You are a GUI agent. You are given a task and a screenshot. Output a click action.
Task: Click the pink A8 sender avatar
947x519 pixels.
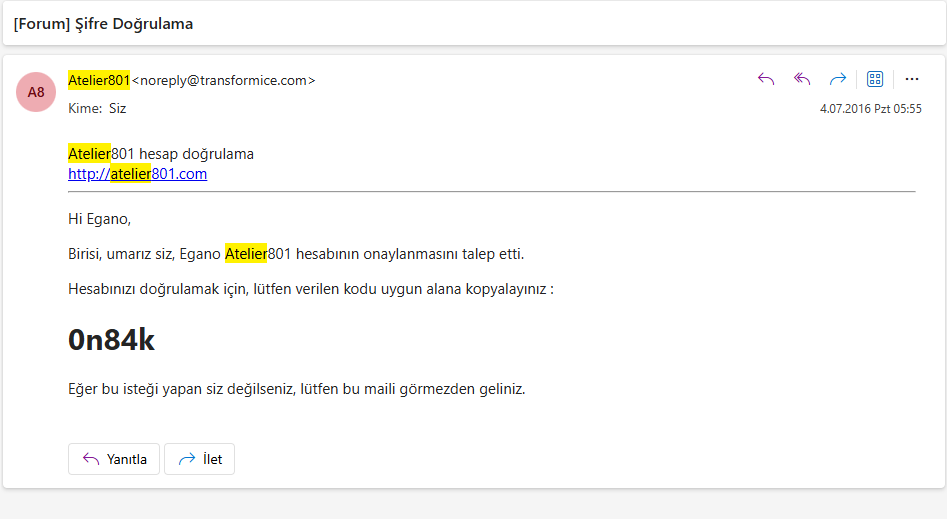pyautogui.click(x=36, y=92)
